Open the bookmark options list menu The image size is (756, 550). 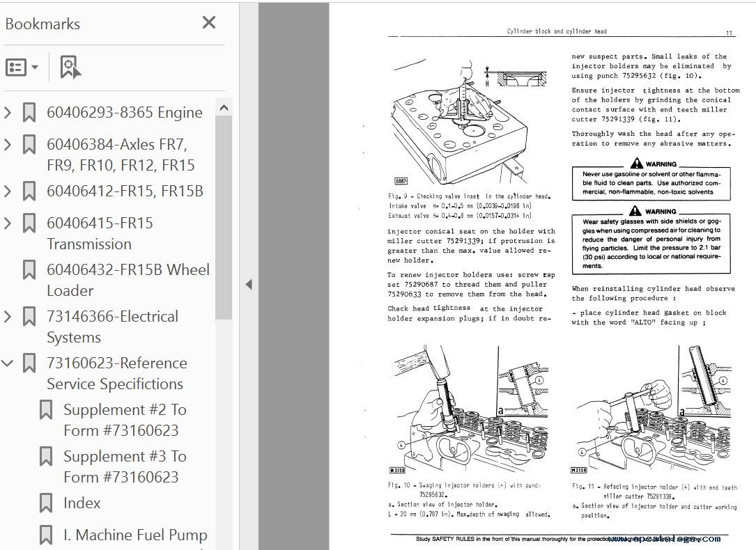pyautogui.click(x=22, y=67)
